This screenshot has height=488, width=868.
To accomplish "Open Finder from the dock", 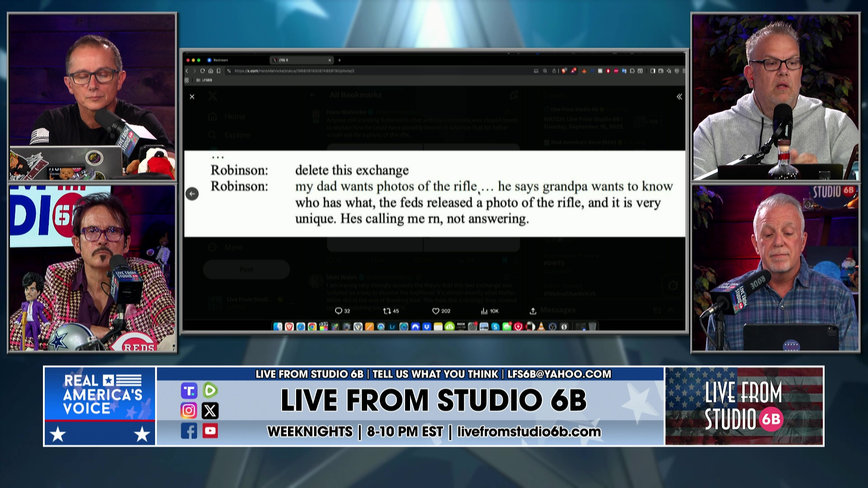I will [x=278, y=326].
